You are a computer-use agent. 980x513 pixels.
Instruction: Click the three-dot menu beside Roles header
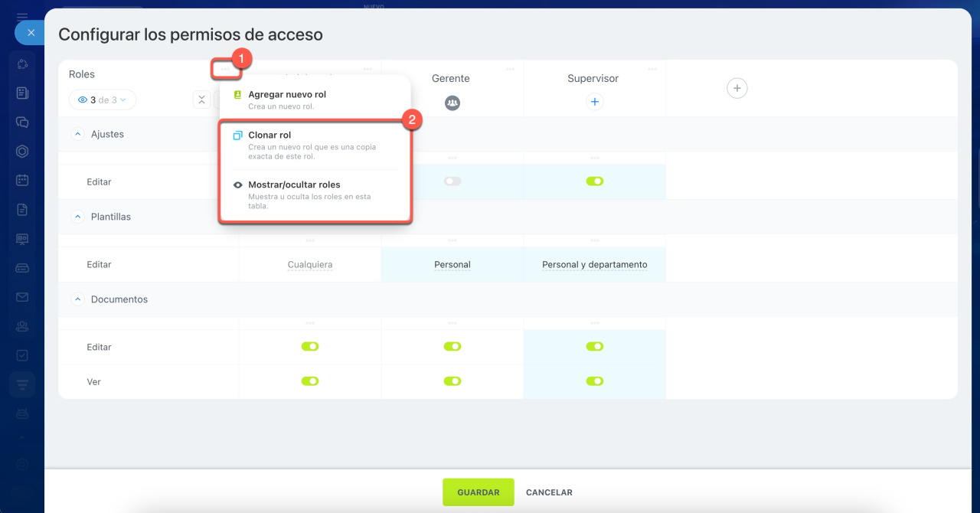point(225,70)
